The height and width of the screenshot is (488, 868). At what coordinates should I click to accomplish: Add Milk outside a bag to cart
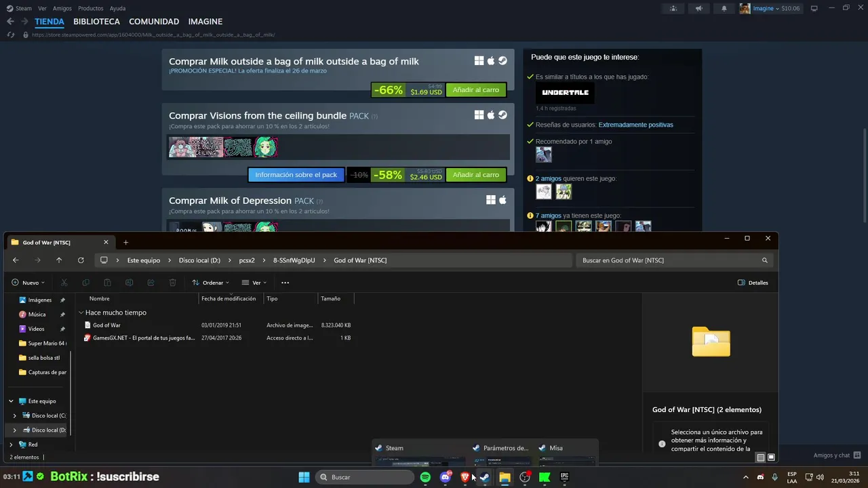(476, 90)
